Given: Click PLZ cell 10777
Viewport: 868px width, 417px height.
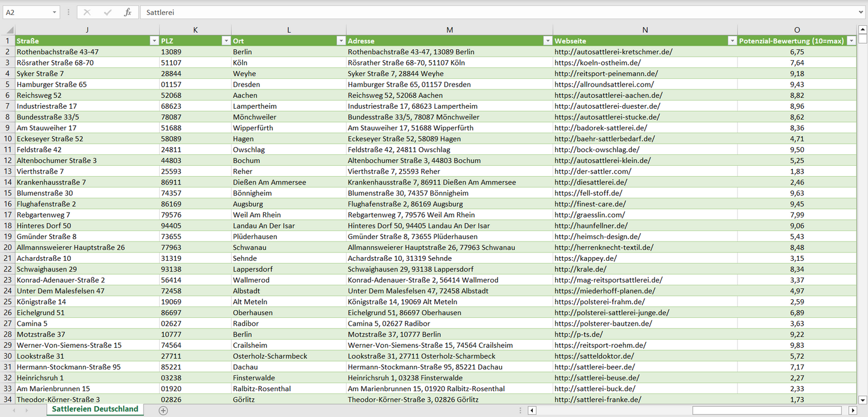Looking at the screenshot, I should click(x=195, y=334).
